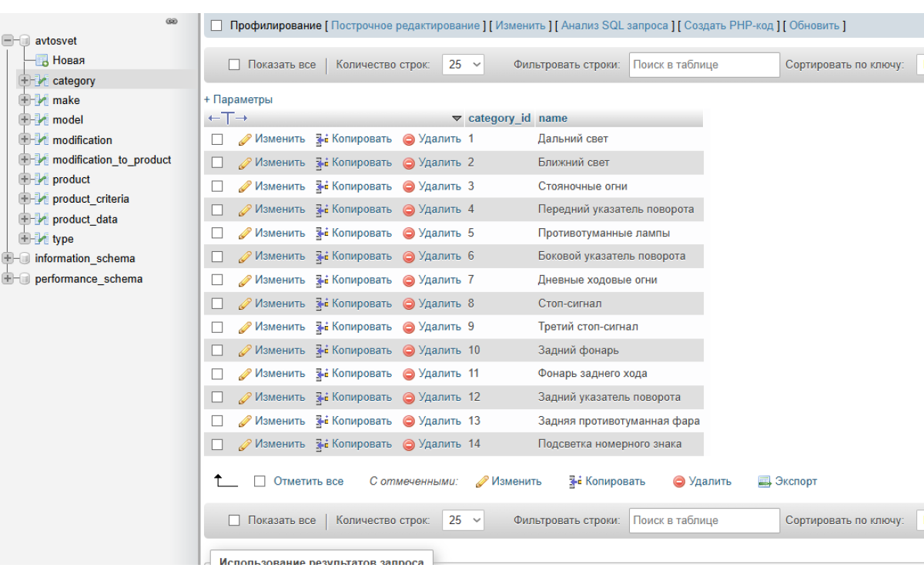The height and width of the screenshot is (578, 924).
Task: Open the top Количество строк dropdown
Action: click(x=464, y=66)
